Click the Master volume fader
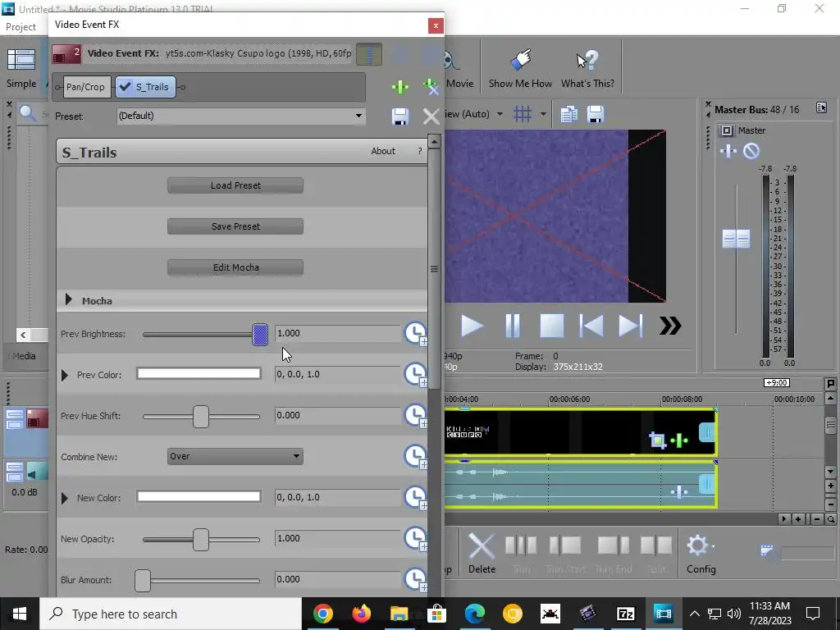The height and width of the screenshot is (630, 840). (x=736, y=239)
